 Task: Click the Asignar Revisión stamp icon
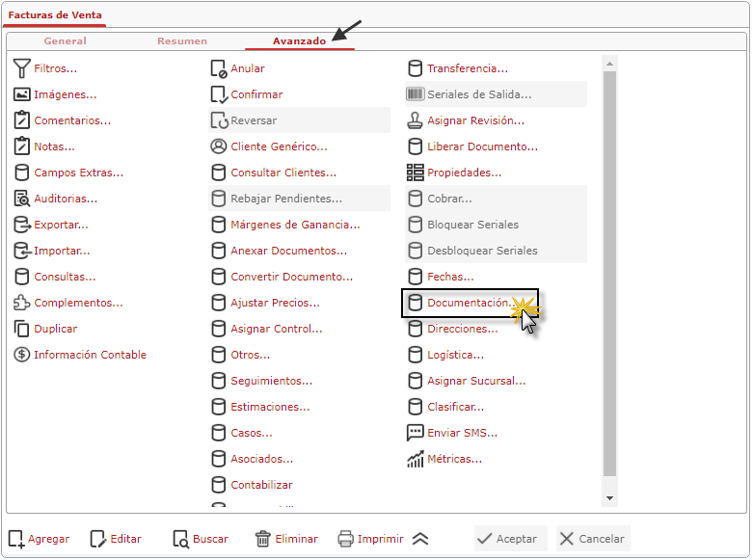pos(416,120)
